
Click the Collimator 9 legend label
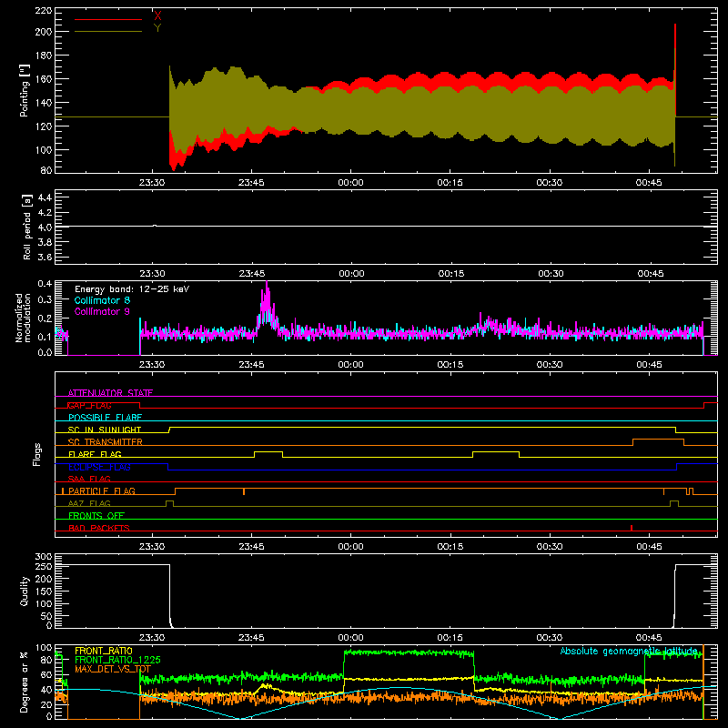(102, 311)
